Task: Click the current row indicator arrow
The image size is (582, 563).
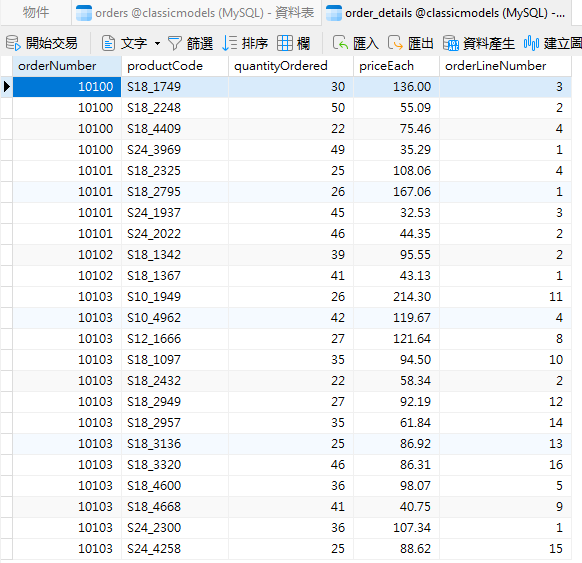Action: [x=7, y=87]
